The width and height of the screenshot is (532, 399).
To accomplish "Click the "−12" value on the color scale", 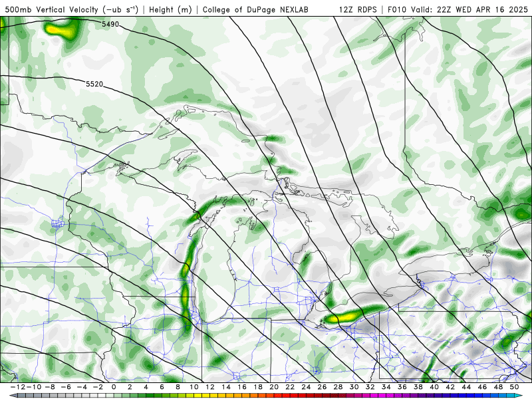I will point(17,387).
